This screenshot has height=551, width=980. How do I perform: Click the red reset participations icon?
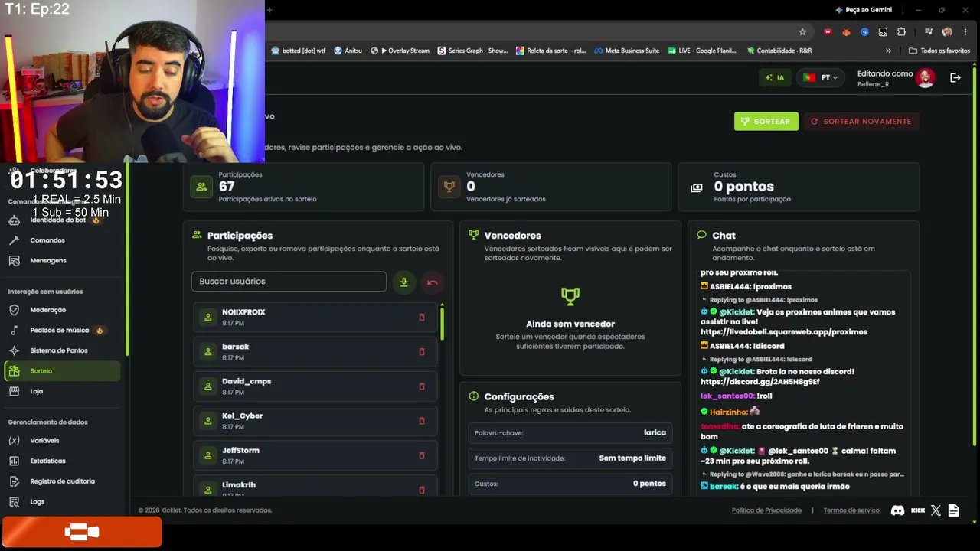[x=433, y=282]
